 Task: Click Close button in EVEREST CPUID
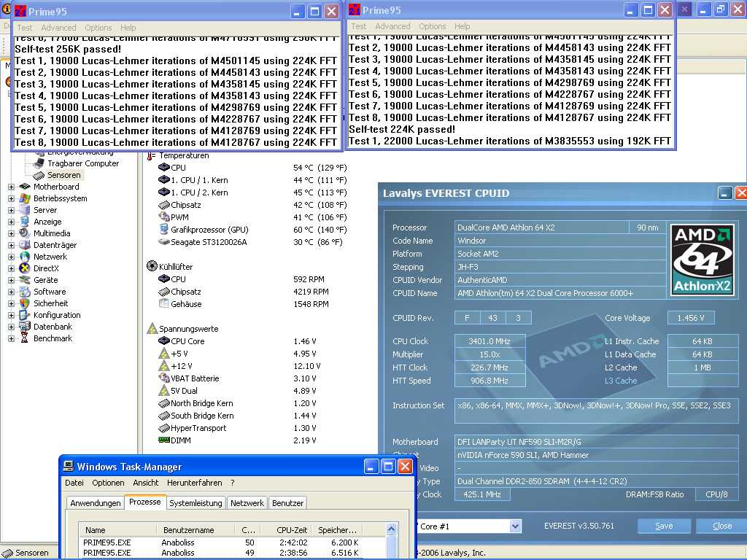[721, 526]
